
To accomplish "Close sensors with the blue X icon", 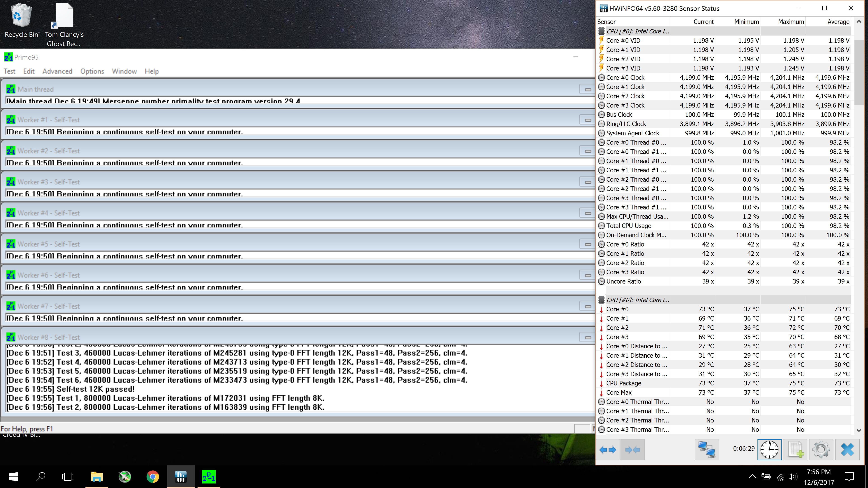I will click(847, 450).
